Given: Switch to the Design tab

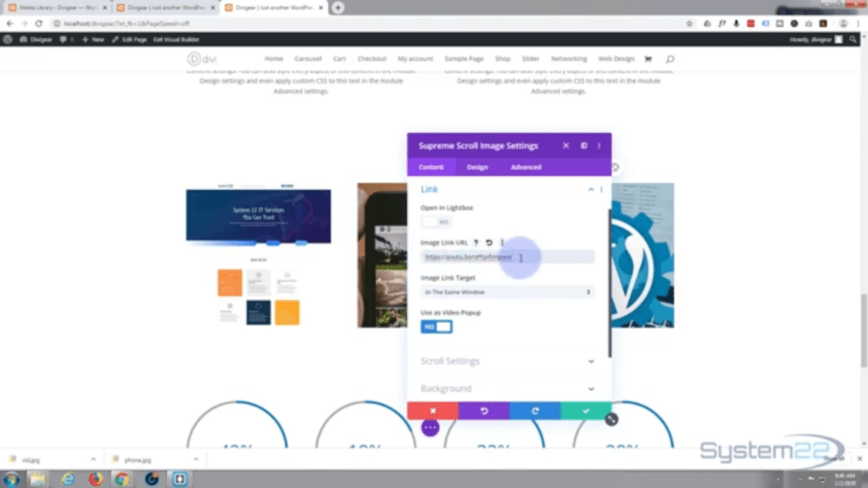Looking at the screenshot, I should point(476,167).
